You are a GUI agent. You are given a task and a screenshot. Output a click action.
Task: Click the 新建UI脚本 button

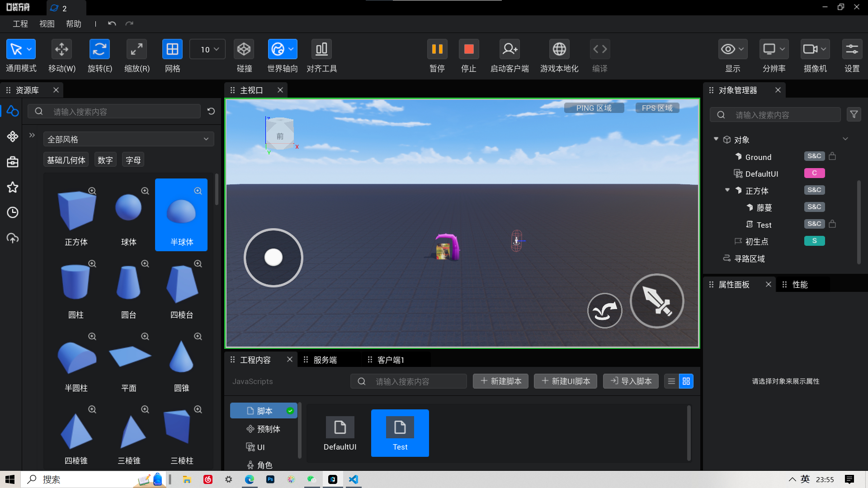pos(566,381)
